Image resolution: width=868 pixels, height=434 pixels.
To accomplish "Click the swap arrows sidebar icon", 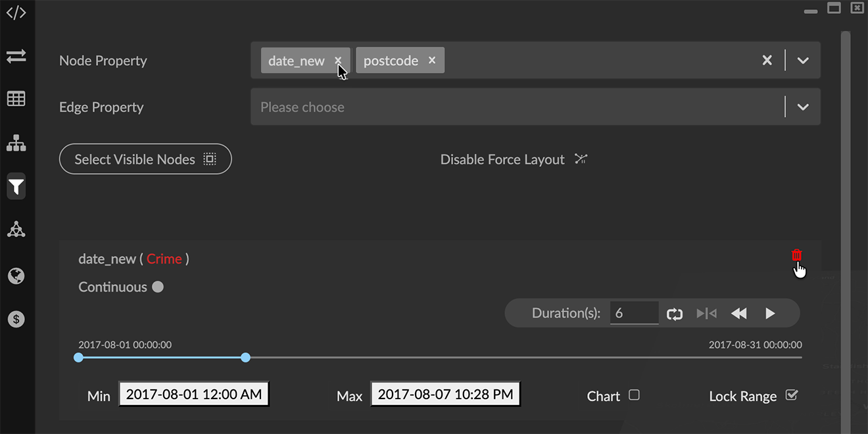I will point(16,57).
